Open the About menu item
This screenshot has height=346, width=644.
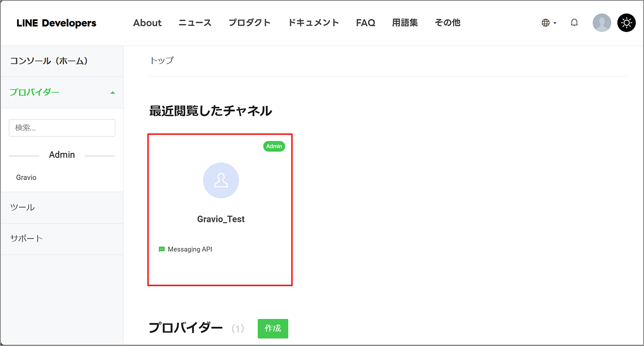[x=147, y=23]
